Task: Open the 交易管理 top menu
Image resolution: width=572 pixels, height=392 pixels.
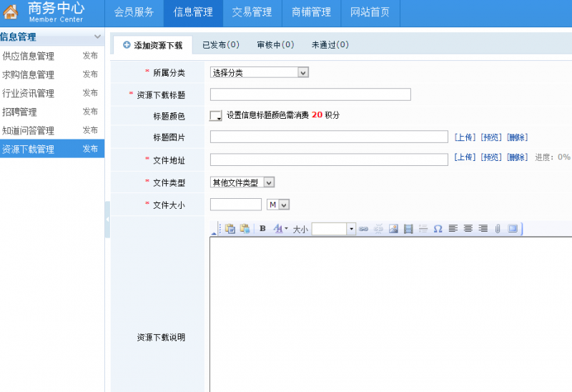Action: (252, 12)
